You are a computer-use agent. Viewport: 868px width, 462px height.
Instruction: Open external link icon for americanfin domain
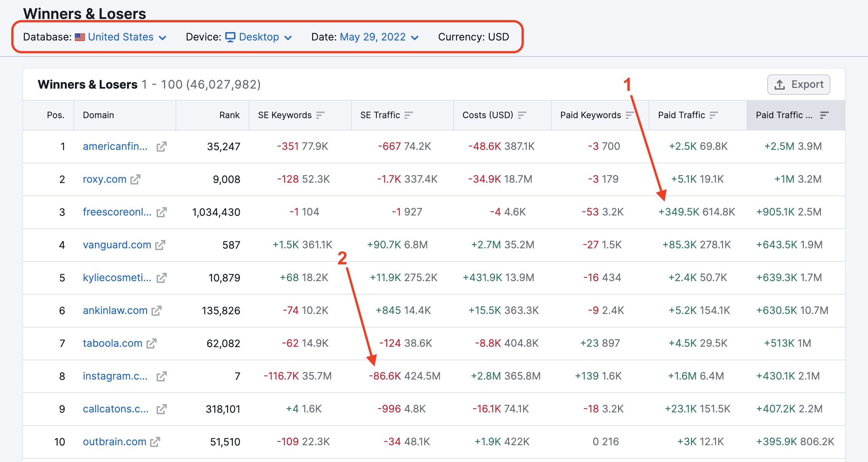pyautogui.click(x=161, y=147)
